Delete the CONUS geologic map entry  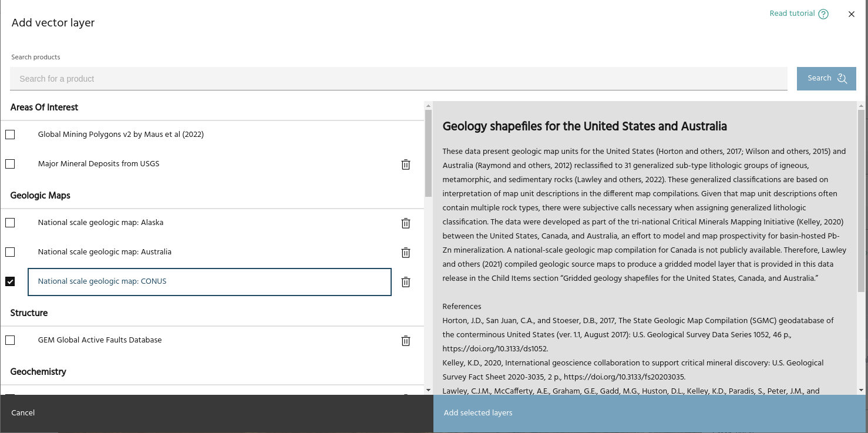405,282
